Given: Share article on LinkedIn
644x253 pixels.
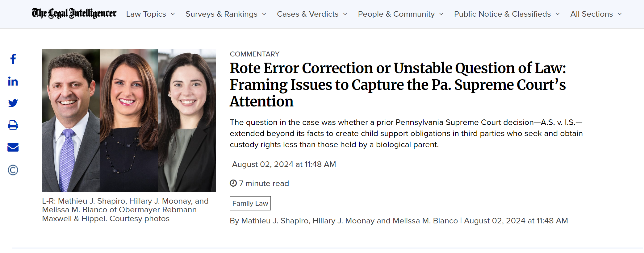Looking at the screenshot, I should click(13, 81).
